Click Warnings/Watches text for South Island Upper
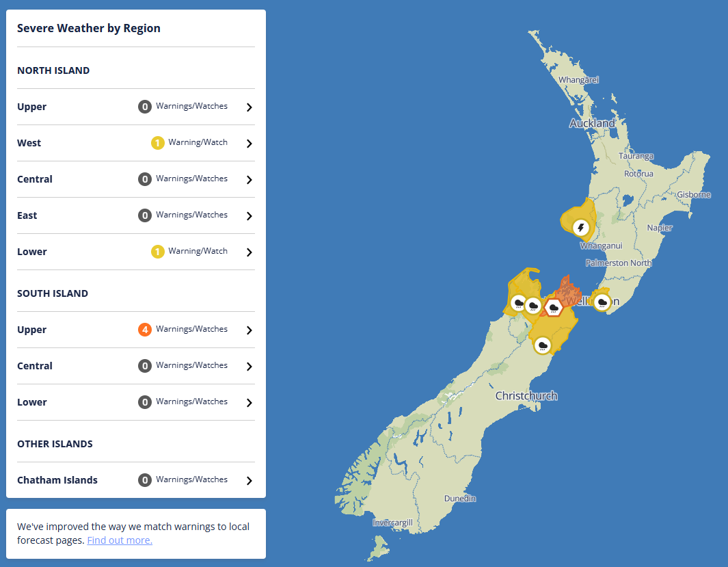The height and width of the screenshot is (567, 728). [191, 329]
